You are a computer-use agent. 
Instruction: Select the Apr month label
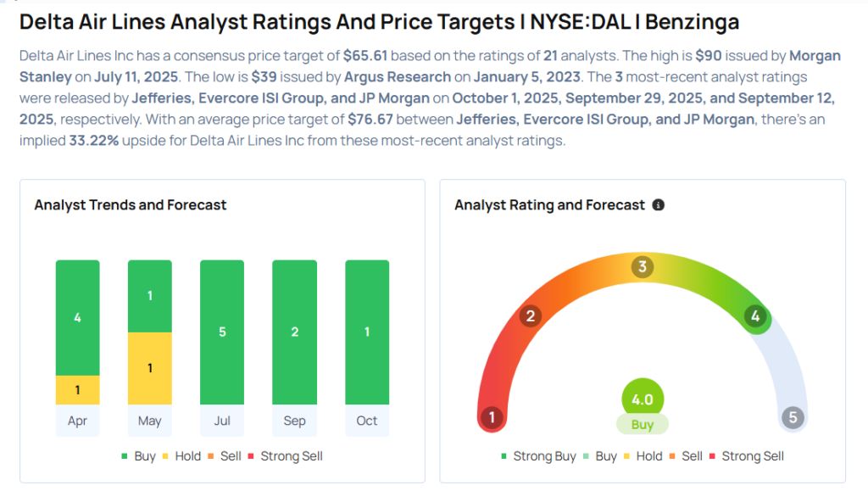(77, 421)
